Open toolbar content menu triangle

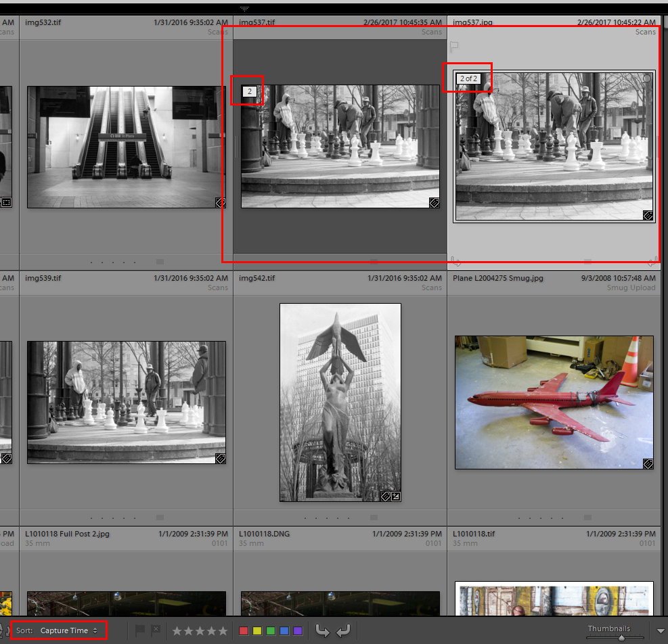pyautogui.click(x=661, y=630)
